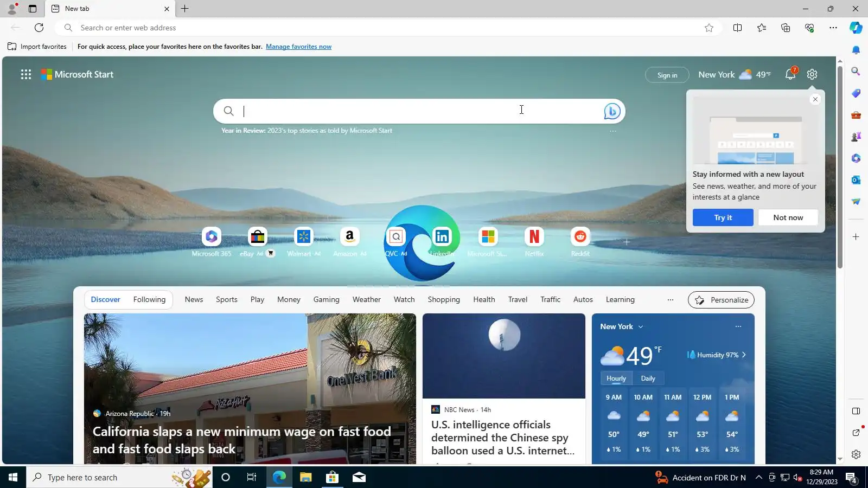Screen dimensions: 868x488
Task: Open the Shopping tag icon in sidebar
Action: click(x=856, y=93)
